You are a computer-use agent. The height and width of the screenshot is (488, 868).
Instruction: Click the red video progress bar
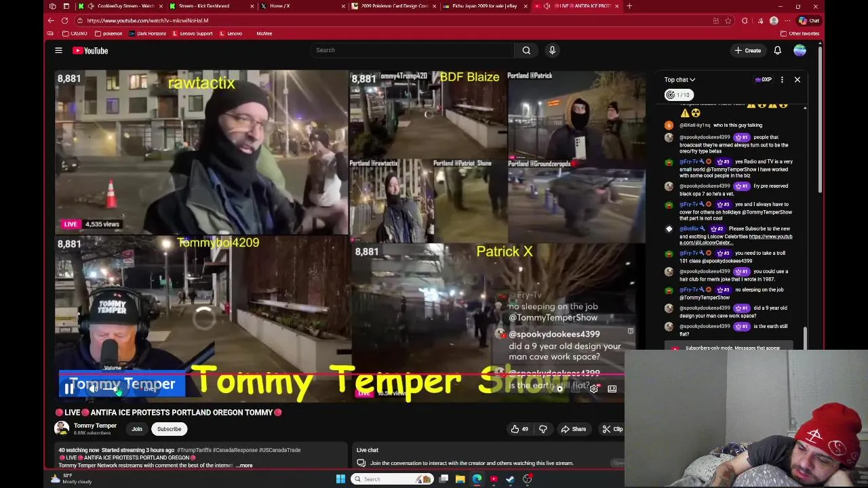pos(342,373)
